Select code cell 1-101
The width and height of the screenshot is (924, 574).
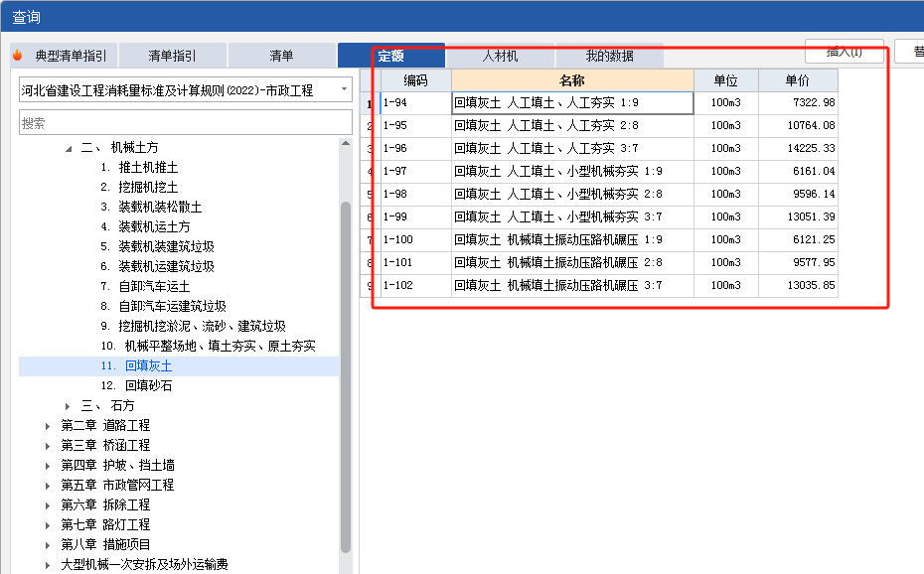click(415, 263)
